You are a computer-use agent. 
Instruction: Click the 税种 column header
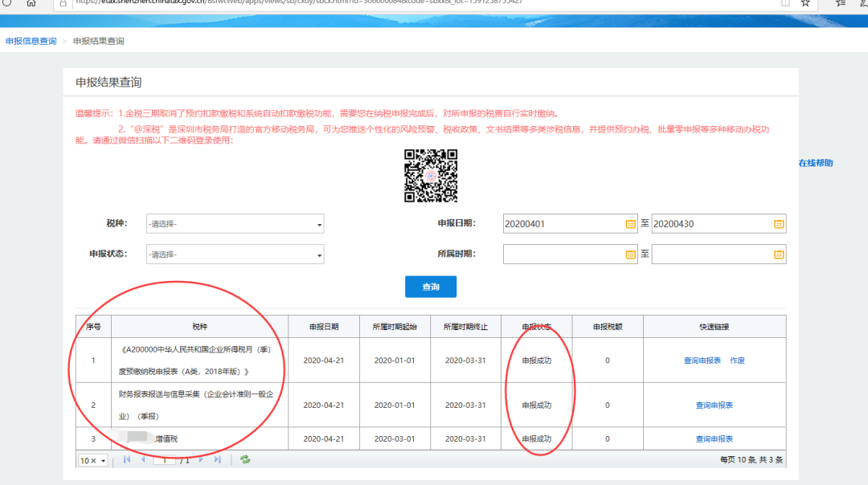pos(200,327)
